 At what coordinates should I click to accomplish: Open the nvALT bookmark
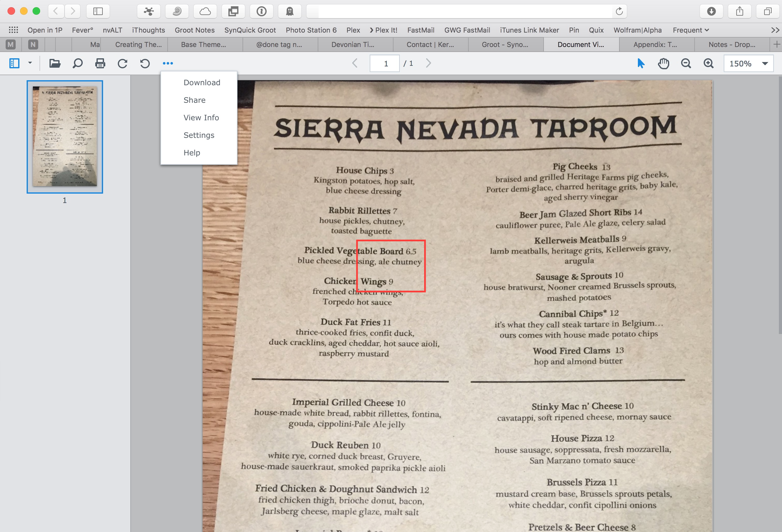click(112, 30)
